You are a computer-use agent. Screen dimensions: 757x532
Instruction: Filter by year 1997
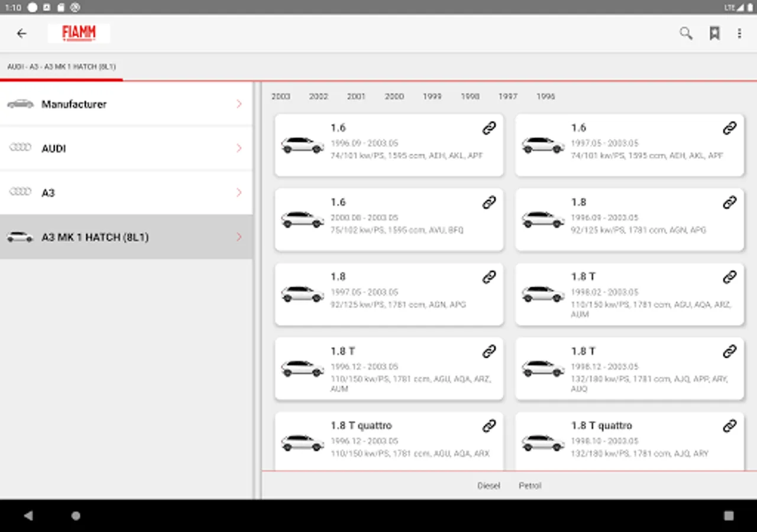click(x=508, y=96)
